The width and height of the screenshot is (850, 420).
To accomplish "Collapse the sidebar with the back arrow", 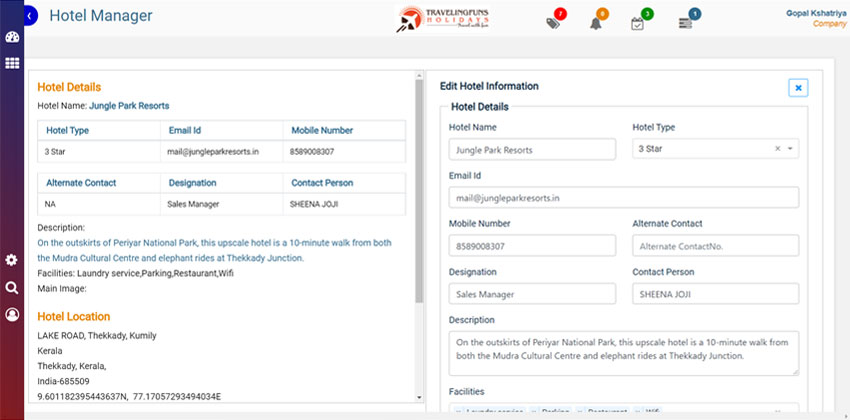I will pyautogui.click(x=30, y=16).
